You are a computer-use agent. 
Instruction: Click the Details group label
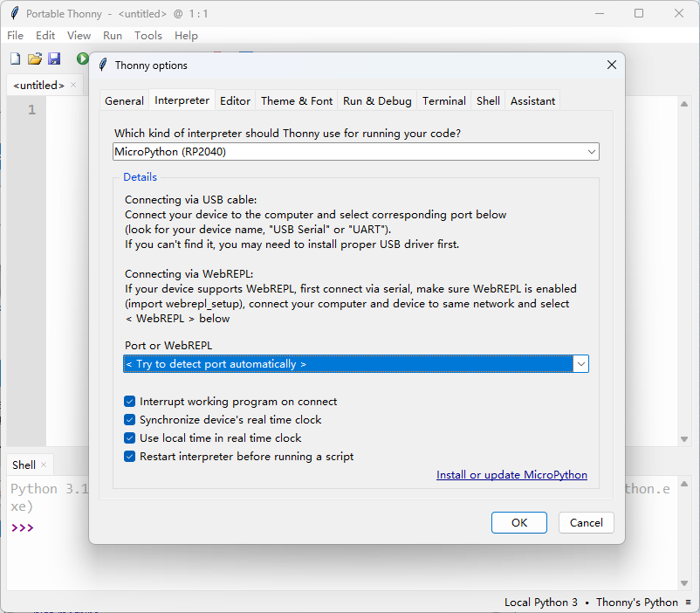point(141,177)
